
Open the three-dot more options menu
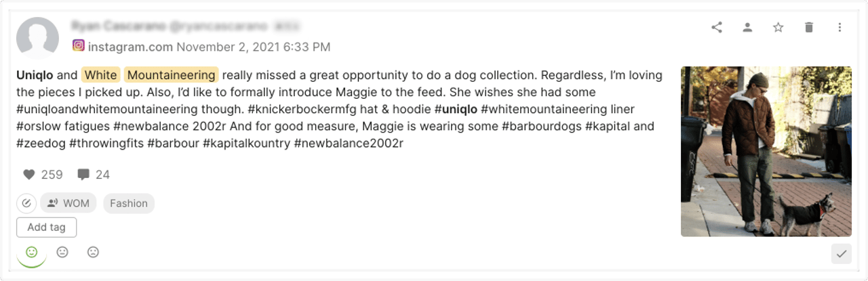(840, 28)
